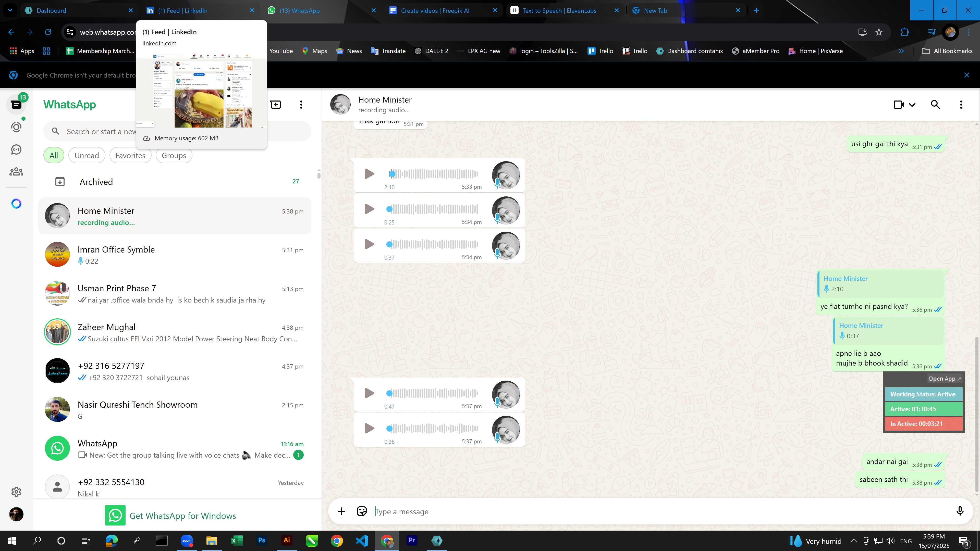Open the All Bookmarks folder
Viewport: 980px width, 551px height.
pos(947,51)
